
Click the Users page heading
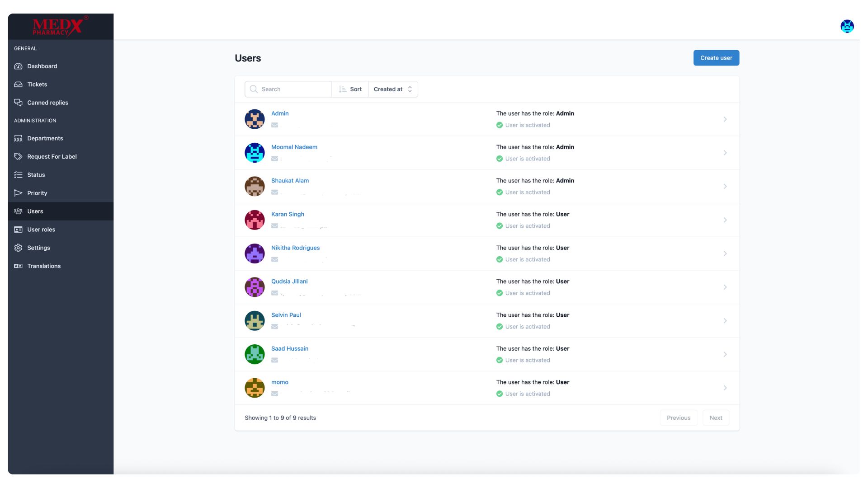click(x=248, y=58)
